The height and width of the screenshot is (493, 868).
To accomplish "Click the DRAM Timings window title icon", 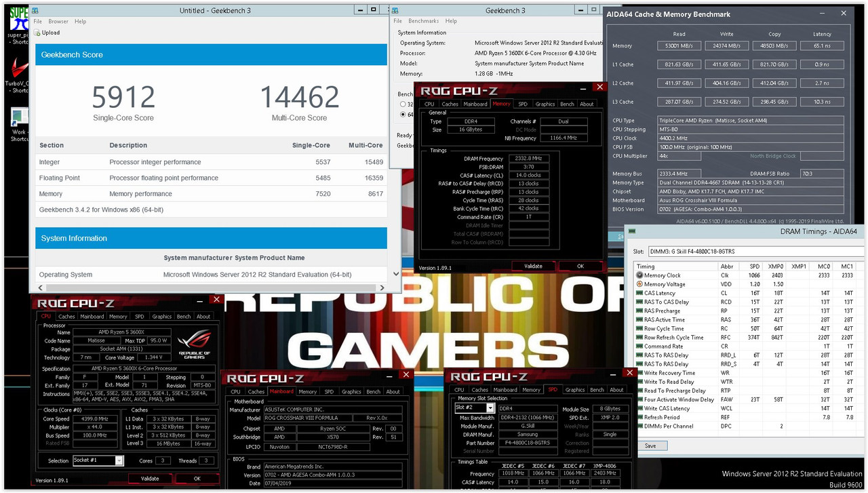I will click(x=632, y=232).
